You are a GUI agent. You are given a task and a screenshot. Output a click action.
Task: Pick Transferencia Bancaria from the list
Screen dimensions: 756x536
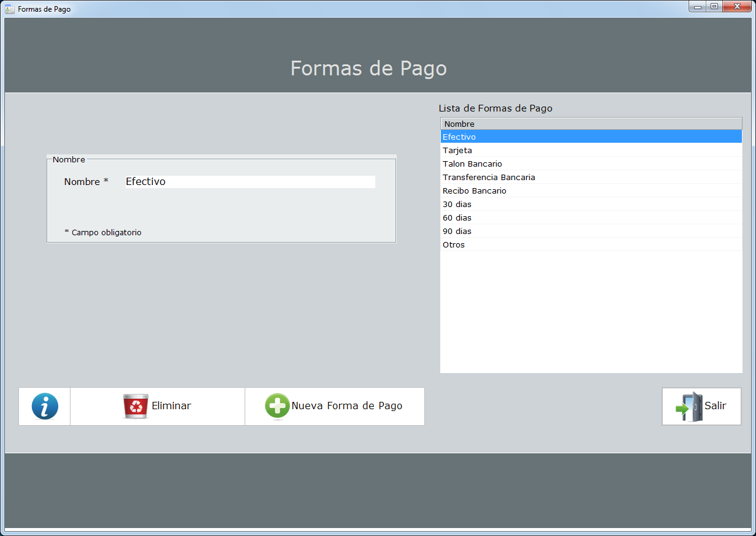click(x=590, y=177)
